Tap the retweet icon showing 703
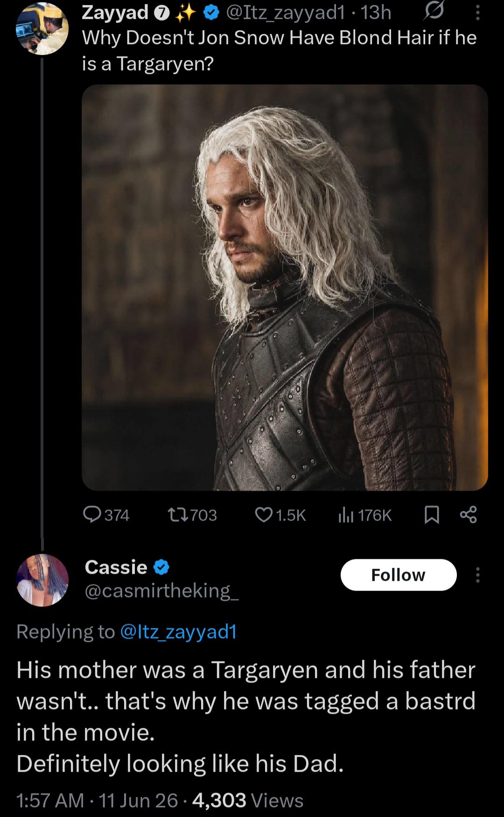504x817 pixels. [x=177, y=514]
